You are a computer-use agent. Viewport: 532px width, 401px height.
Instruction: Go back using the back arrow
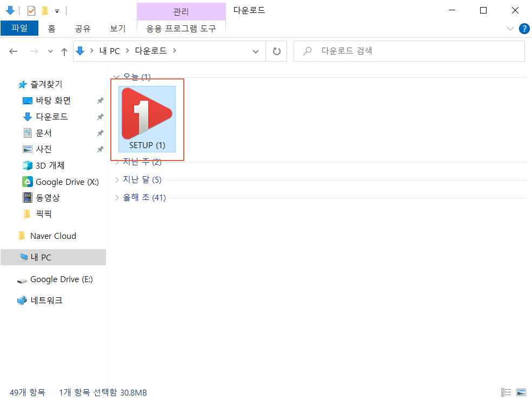pyautogui.click(x=13, y=51)
